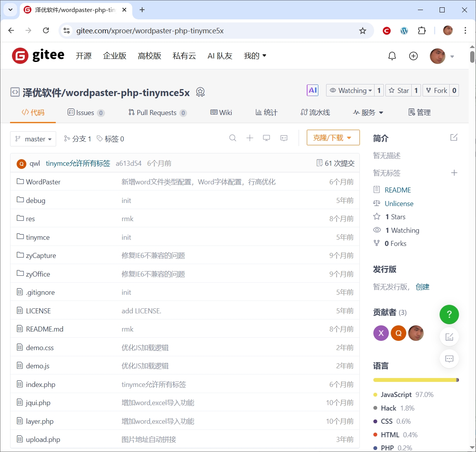This screenshot has height=452, width=476.
Task: Click the notification bell icon
Action: click(x=392, y=56)
